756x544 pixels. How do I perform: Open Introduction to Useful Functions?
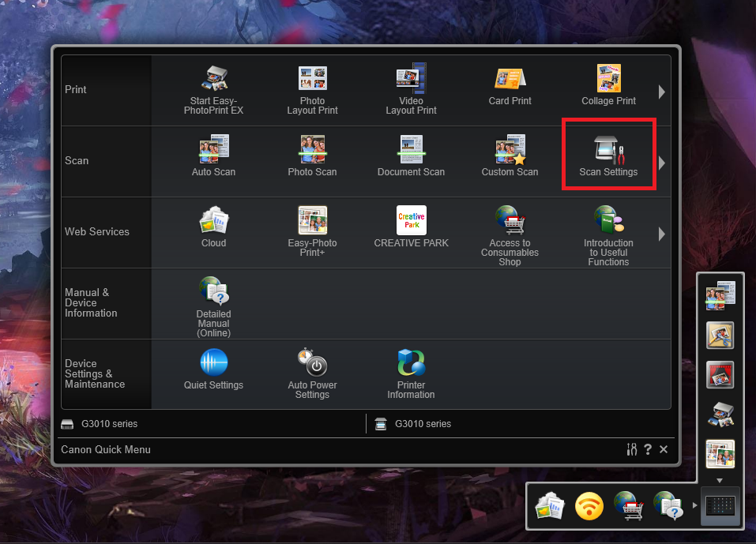(608, 235)
